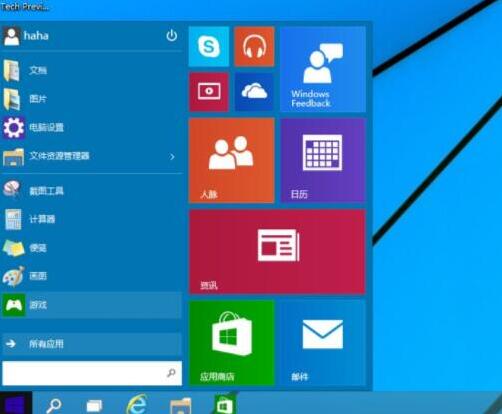Image resolution: width=502 pixels, height=414 pixels.
Task: Expand the File Explorer jump list arrow
Action: click(172, 156)
